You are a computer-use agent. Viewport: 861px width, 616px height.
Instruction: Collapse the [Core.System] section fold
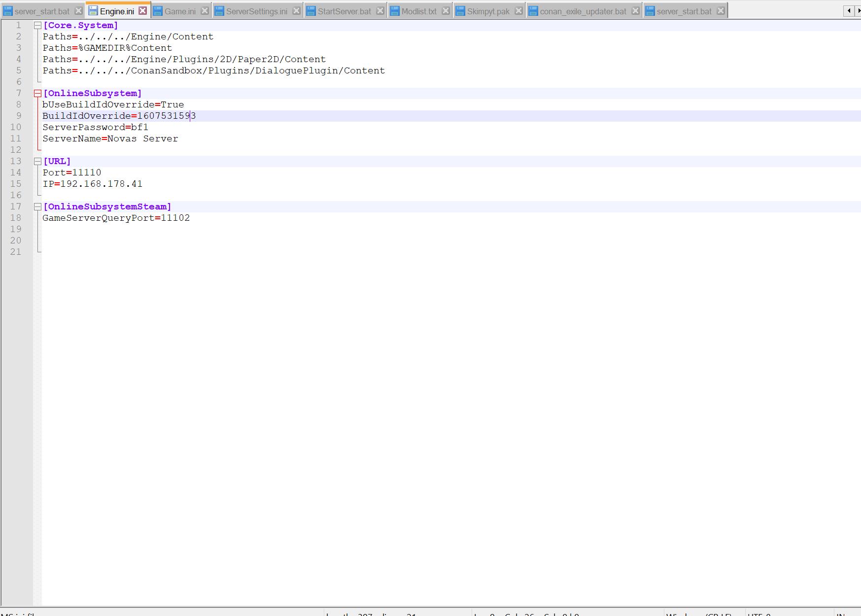click(x=37, y=26)
